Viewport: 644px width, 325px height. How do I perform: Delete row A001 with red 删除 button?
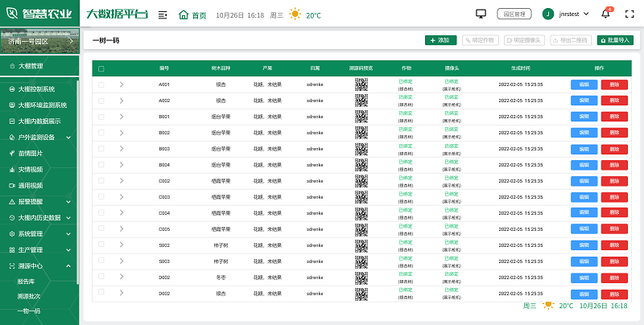(x=615, y=84)
